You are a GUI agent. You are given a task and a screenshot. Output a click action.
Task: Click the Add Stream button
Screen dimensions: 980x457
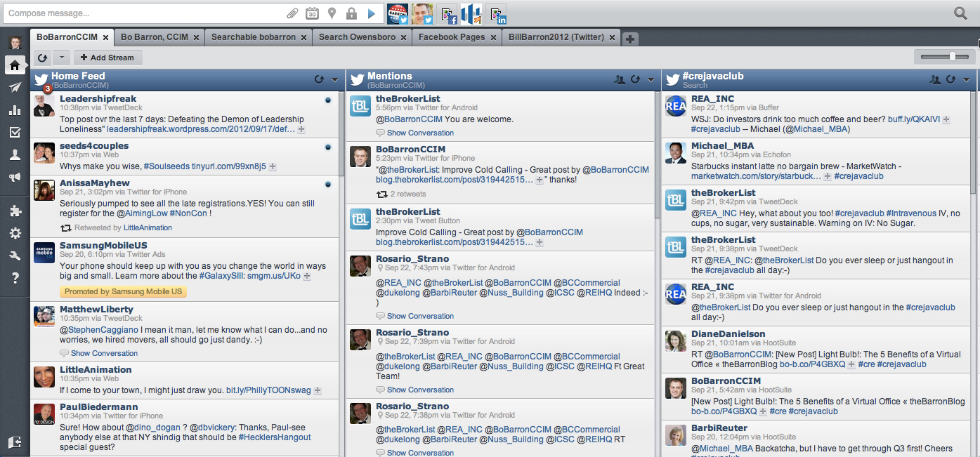coord(107,58)
